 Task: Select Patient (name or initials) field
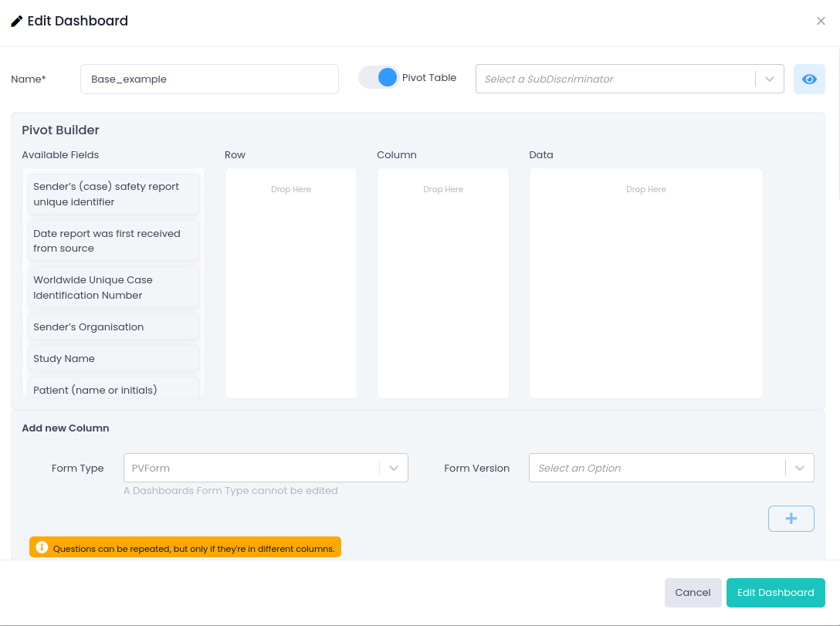[x=113, y=389]
